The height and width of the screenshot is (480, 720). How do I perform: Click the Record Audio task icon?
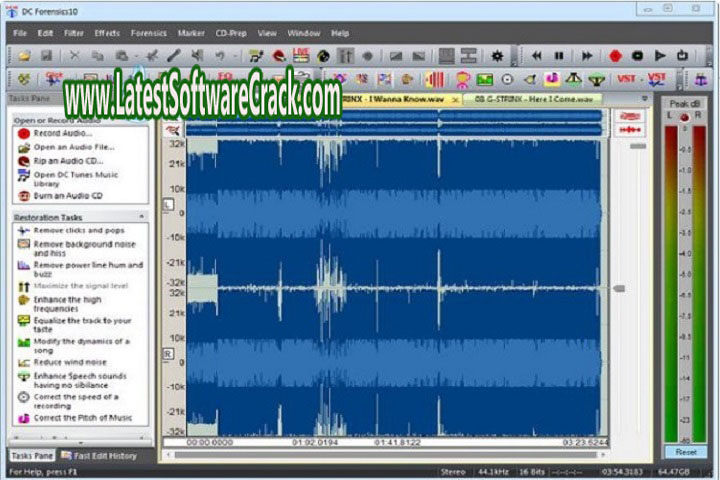(x=24, y=133)
